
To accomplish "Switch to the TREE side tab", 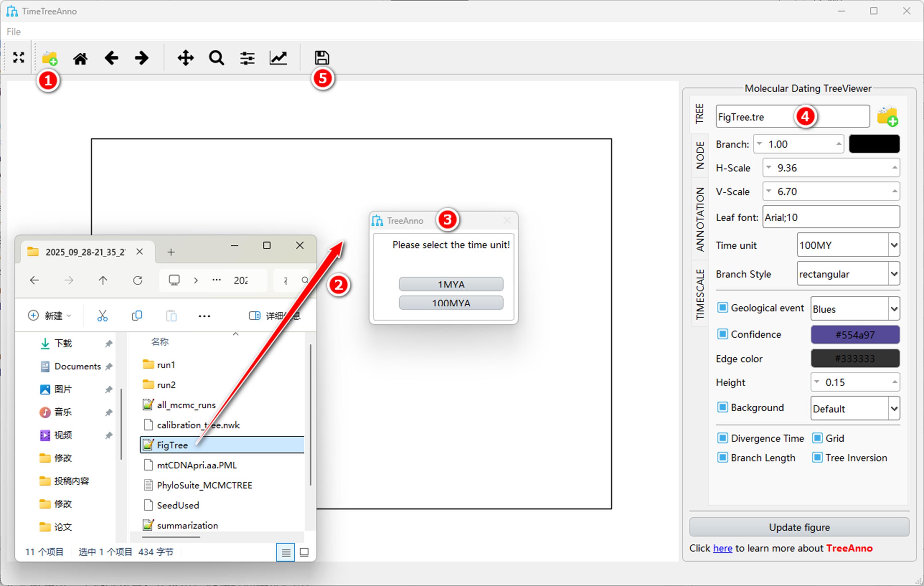I will coord(699,114).
